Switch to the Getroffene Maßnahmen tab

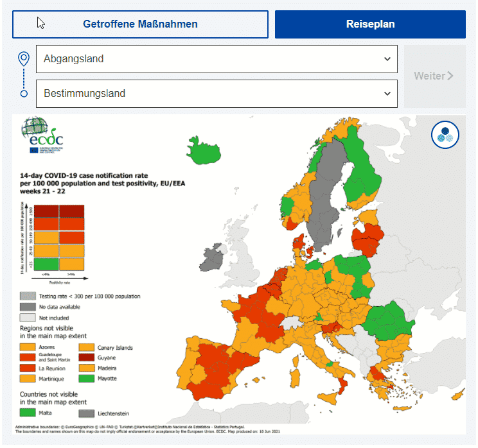pyautogui.click(x=140, y=24)
